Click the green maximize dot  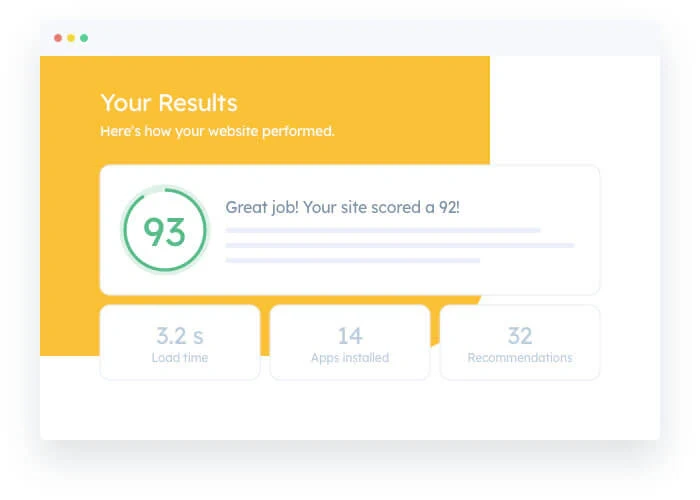84,38
